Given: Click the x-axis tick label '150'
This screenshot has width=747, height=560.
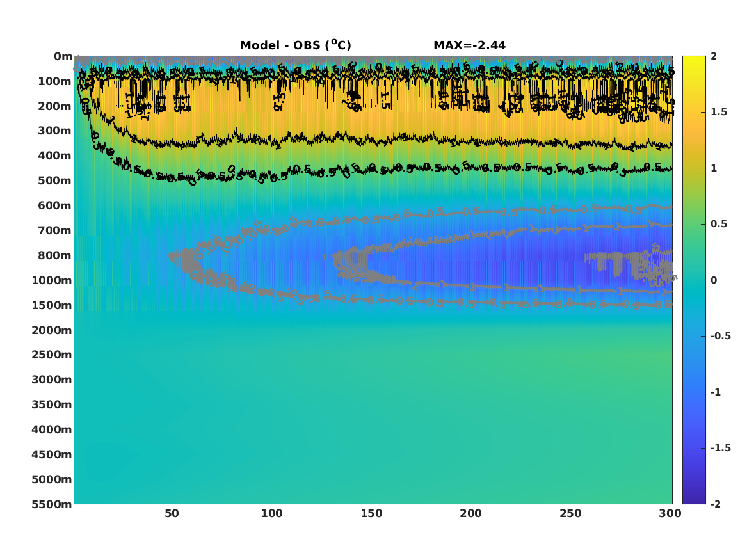Looking at the screenshot, I should pyautogui.click(x=371, y=514).
